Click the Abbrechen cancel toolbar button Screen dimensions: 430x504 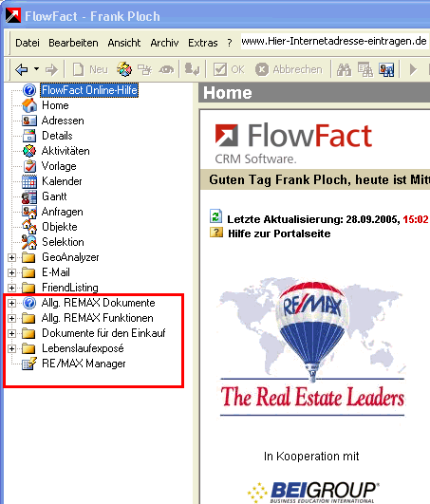(x=289, y=69)
